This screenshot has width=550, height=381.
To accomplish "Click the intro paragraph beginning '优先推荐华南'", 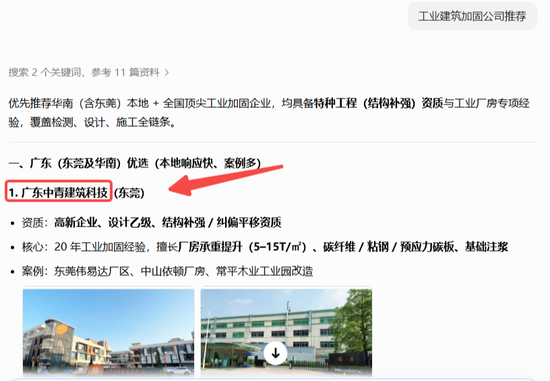I will click(x=269, y=113).
